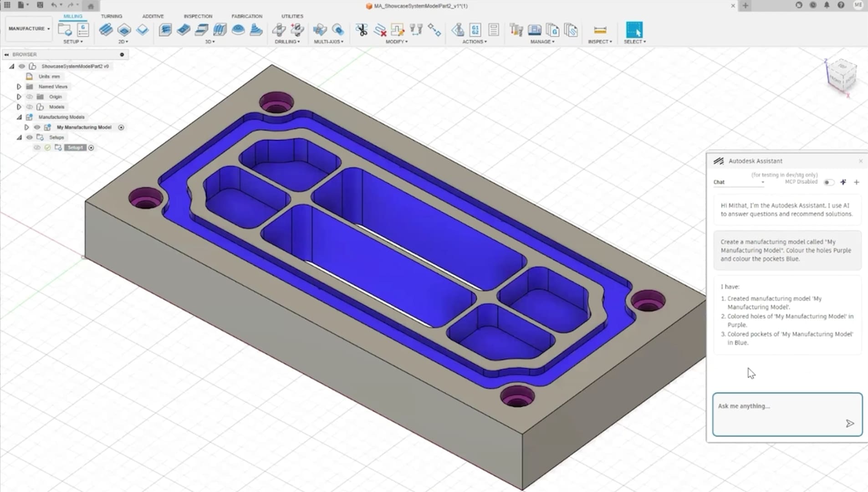
Task: Open the MANUFACTURE workspace dropdown
Action: coord(29,29)
